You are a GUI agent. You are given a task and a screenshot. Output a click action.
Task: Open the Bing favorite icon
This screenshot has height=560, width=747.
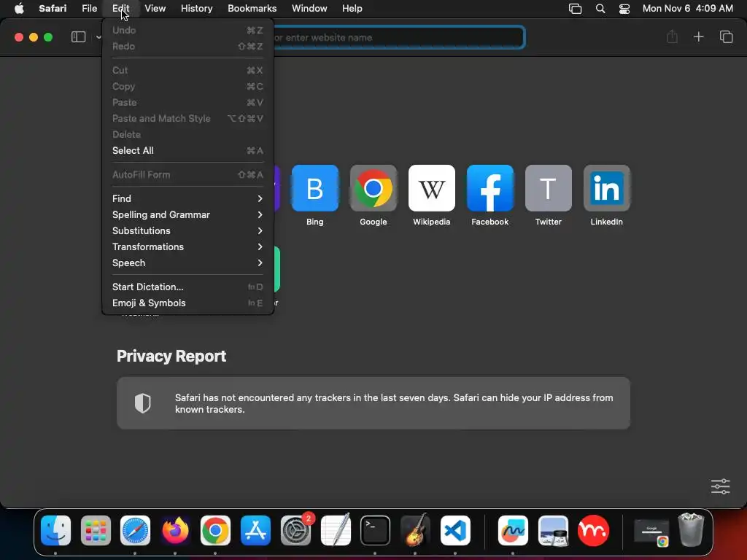point(314,188)
